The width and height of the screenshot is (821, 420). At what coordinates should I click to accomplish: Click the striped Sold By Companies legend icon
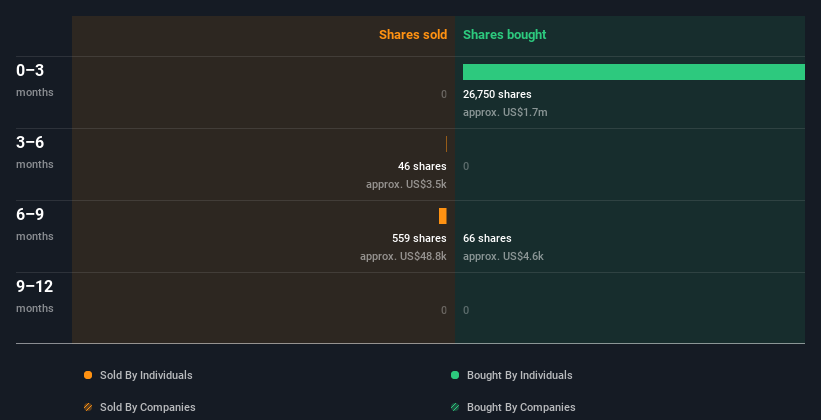pos(88,407)
